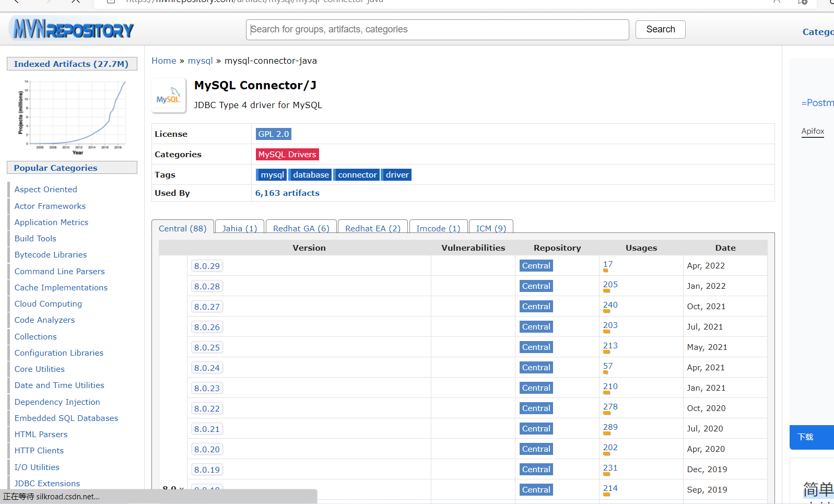Open the Cloud Computing category

(48, 303)
